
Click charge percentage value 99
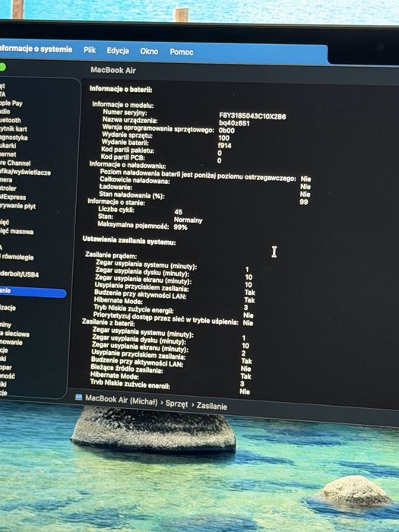(x=304, y=202)
